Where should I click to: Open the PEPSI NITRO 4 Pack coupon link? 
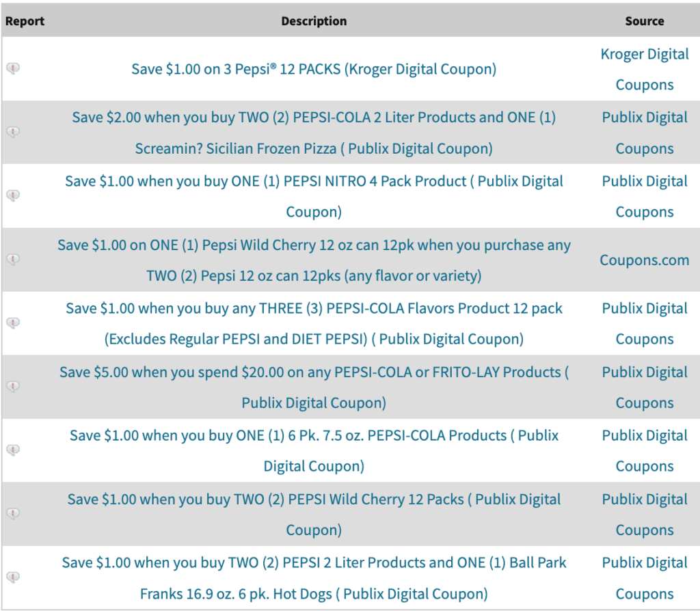click(x=314, y=182)
